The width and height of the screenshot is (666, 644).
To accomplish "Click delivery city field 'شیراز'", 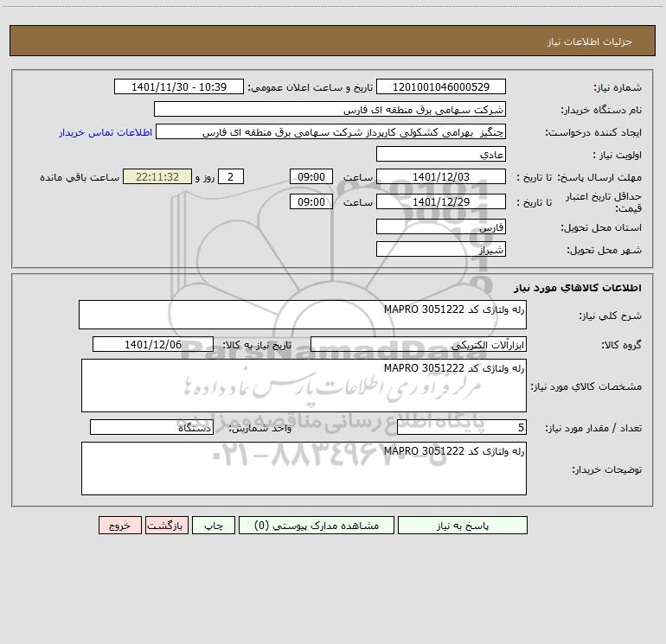I will [x=441, y=249].
